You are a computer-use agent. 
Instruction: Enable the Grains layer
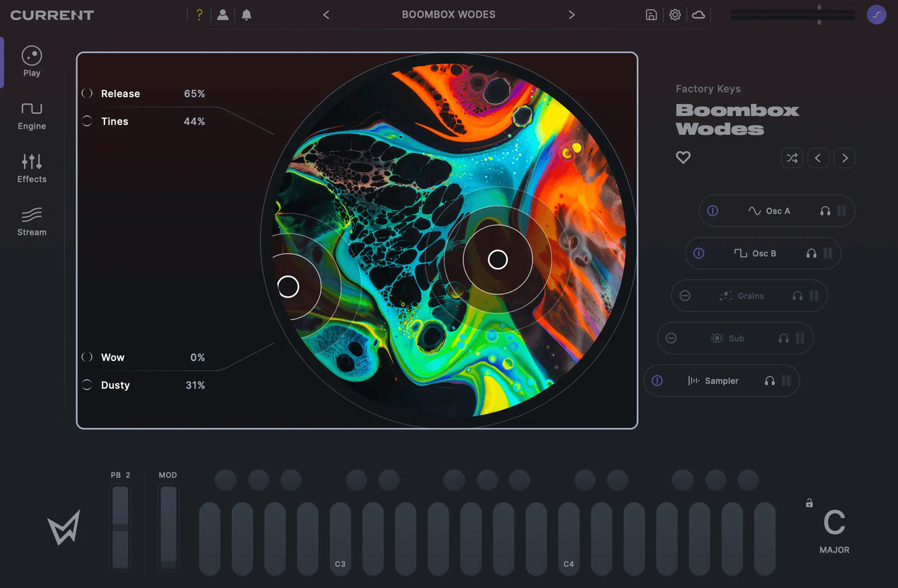[x=685, y=296]
